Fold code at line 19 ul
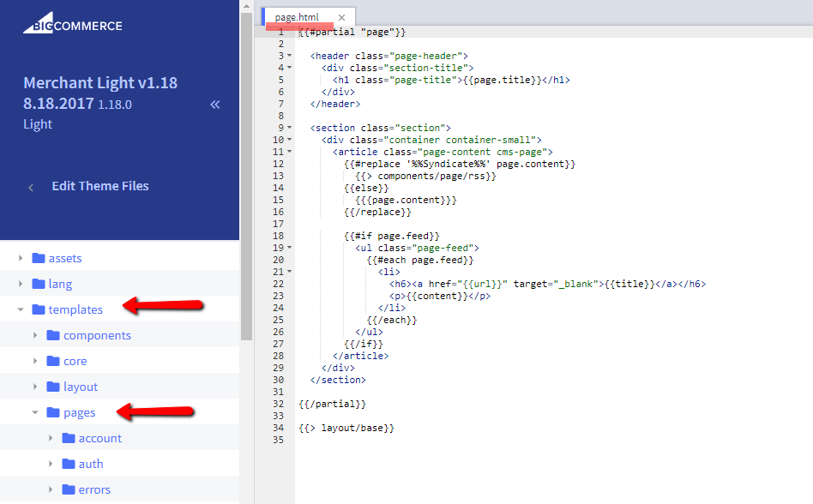 (x=290, y=247)
